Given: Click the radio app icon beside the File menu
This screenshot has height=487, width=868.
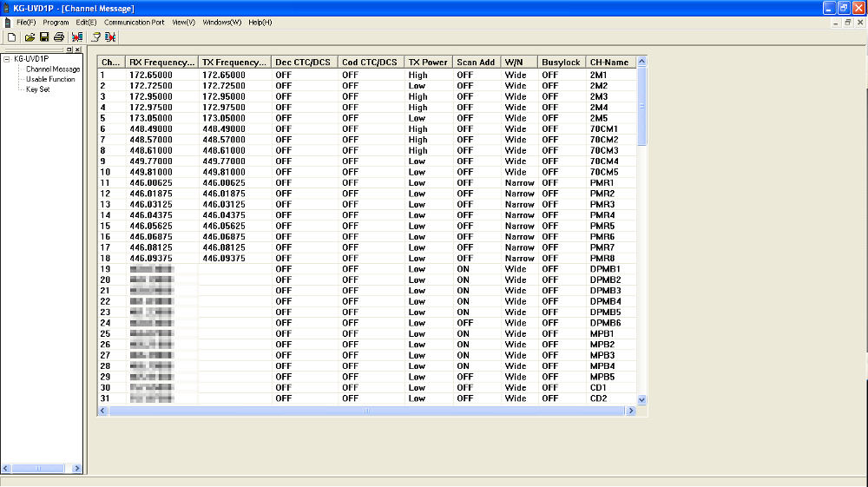Looking at the screenshot, I should (7, 23).
